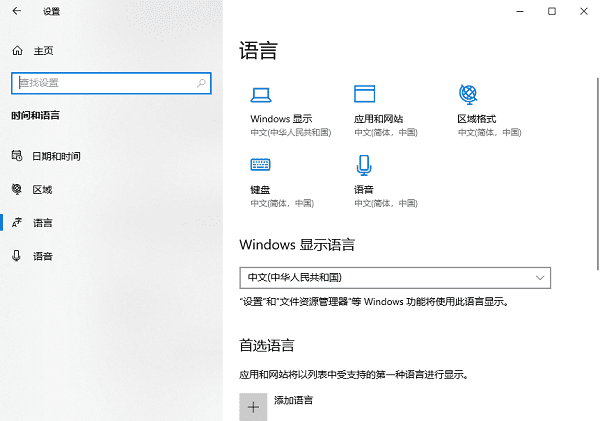Screen dimensions: 600x421
Task: Open the 语音 microphone tile icon
Action: [364, 165]
